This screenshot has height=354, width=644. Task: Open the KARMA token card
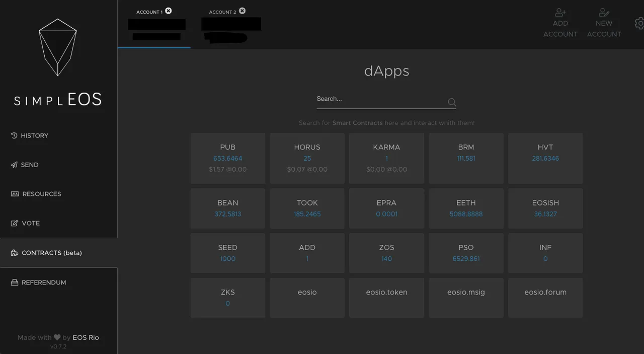click(x=386, y=158)
